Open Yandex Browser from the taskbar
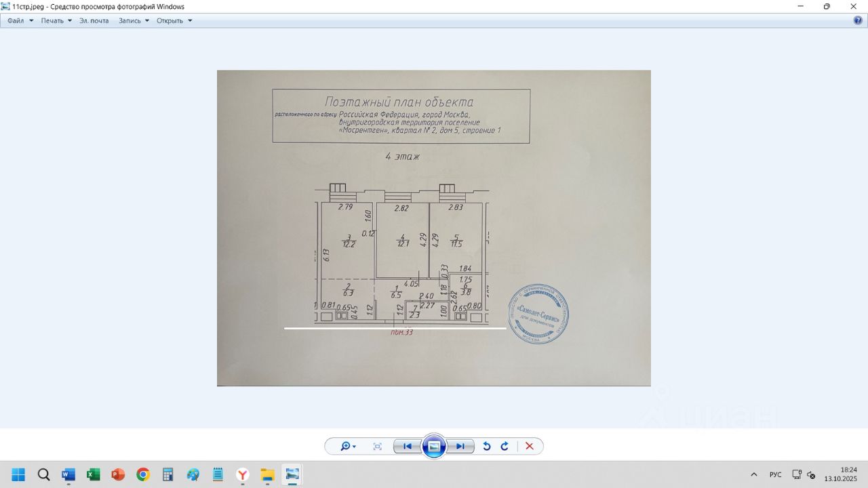Screen dimensions: 868x488 pyautogui.click(x=242, y=474)
